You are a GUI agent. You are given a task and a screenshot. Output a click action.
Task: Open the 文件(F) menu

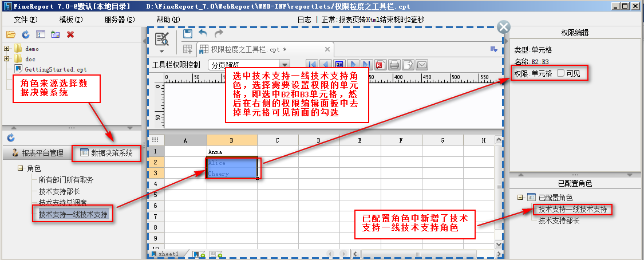tap(25, 19)
